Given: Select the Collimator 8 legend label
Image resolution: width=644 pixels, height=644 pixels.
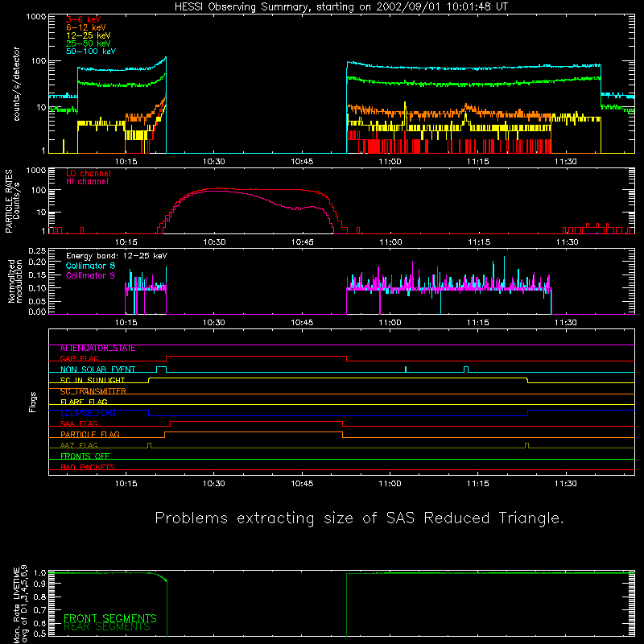Looking at the screenshot, I should [x=90, y=266].
